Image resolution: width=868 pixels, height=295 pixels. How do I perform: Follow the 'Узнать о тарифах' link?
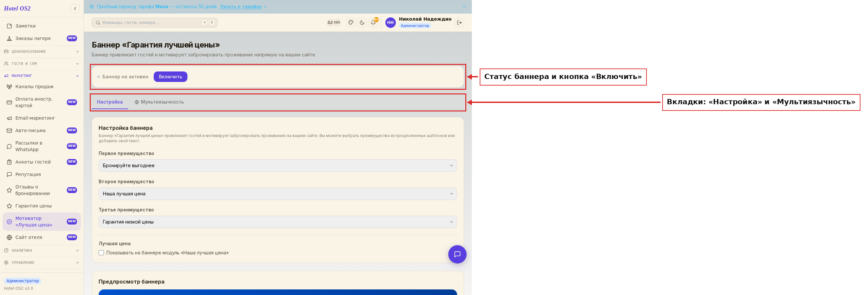[x=241, y=7]
